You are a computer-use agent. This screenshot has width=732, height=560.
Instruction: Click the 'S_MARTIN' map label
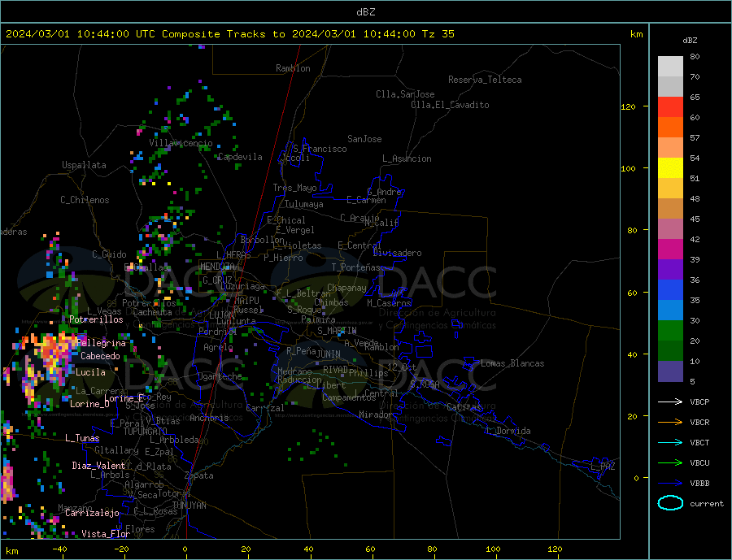pos(337,331)
